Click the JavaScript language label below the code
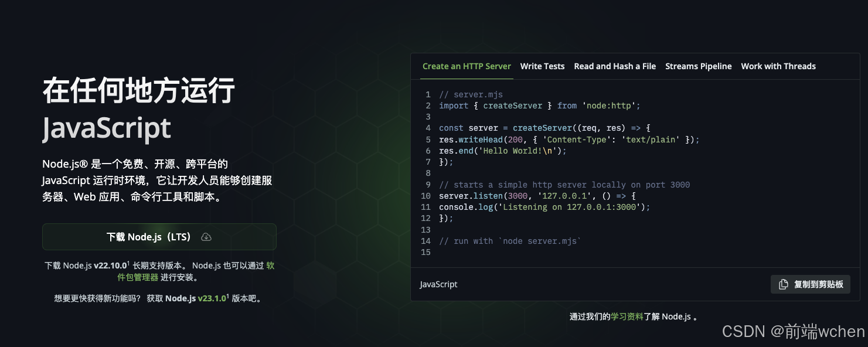The height and width of the screenshot is (347, 868). pyautogui.click(x=438, y=284)
